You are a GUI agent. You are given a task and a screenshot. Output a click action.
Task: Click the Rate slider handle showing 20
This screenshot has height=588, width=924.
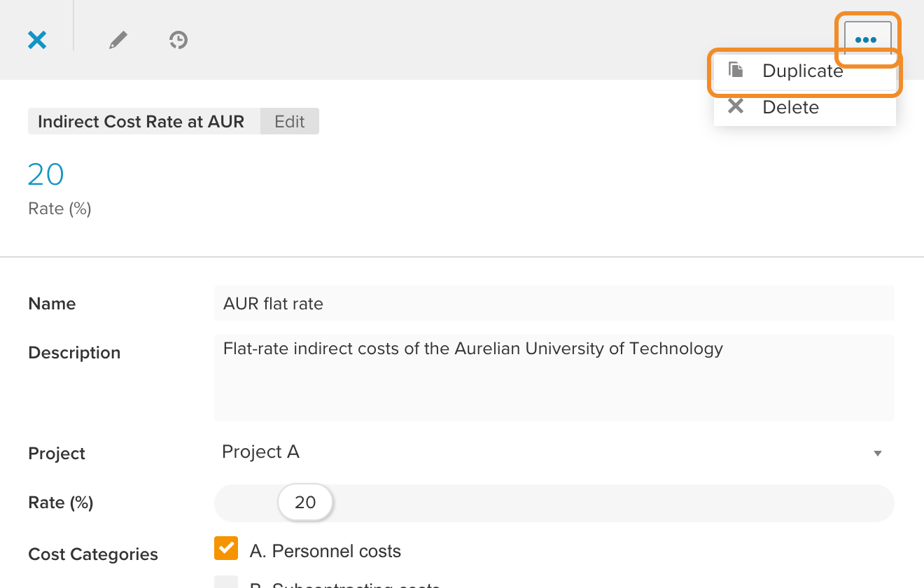305,503
